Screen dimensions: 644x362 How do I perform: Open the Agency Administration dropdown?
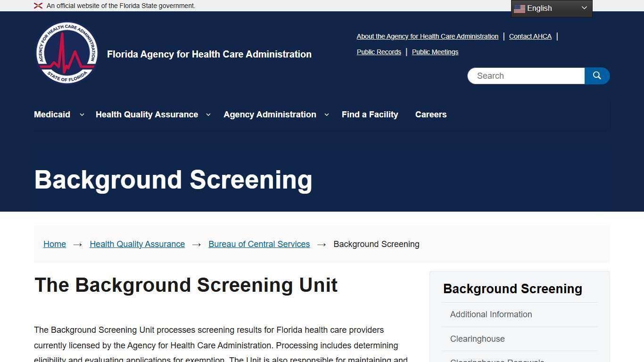pyautogui.click(x=327, y=115)
